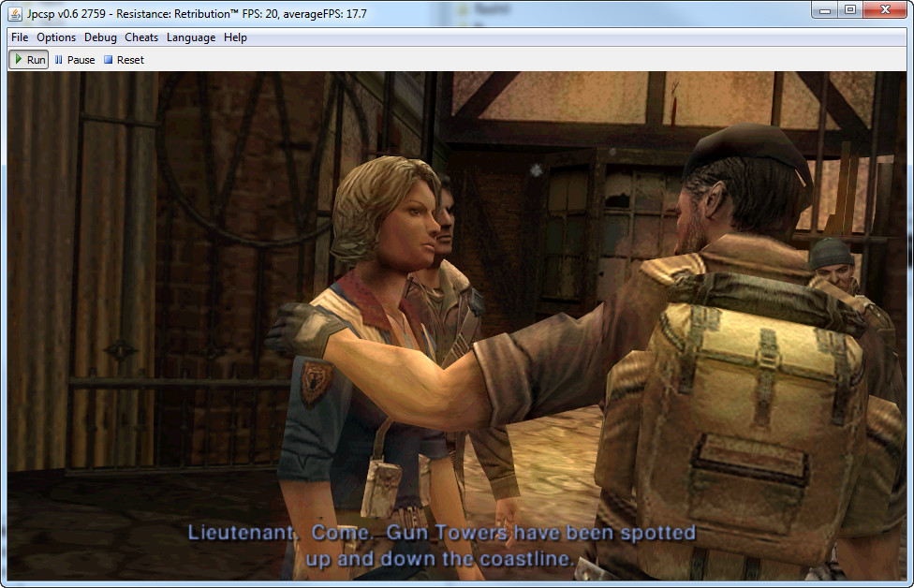Click the blue Reset square icon
Image resolution: width=914 pixels, height=588 pixels.
[x=108, y=60]
